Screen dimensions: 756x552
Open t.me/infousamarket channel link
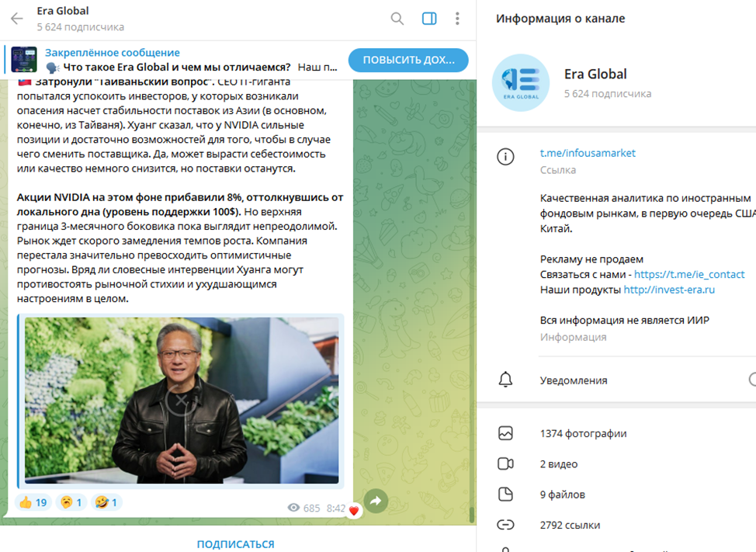pyautogui.click(x=588, y=153)
